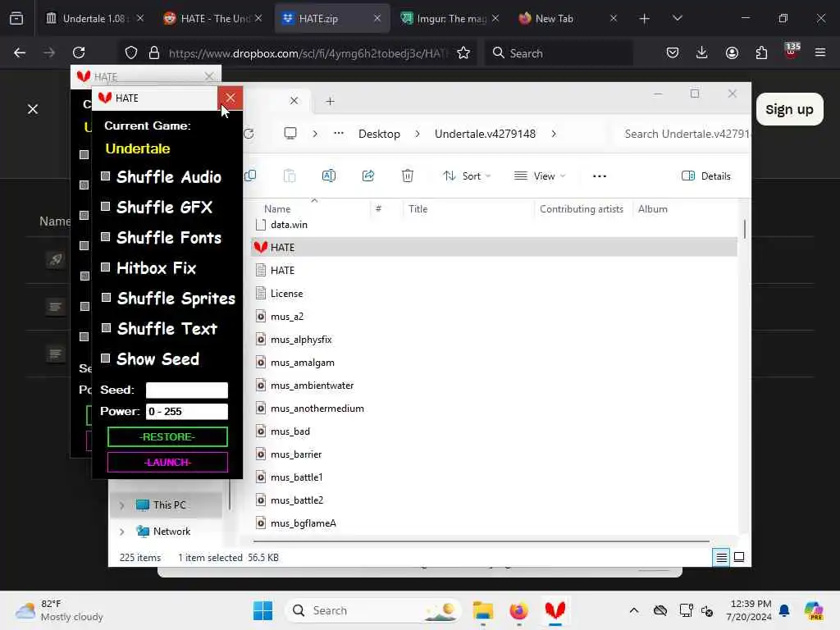Viewport: 840px width, 630px height.
Task: Open the Sort dropdown in Explorer
Action: click(467, 176)
